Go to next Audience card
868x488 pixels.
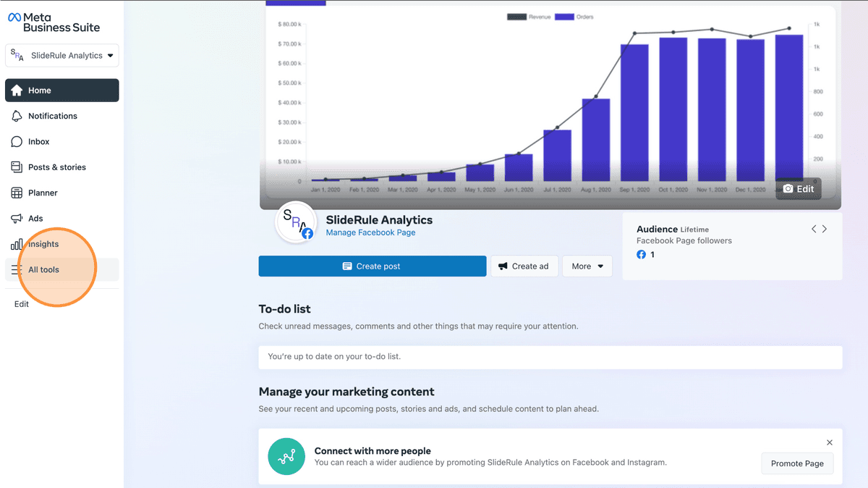coord(825,229)
